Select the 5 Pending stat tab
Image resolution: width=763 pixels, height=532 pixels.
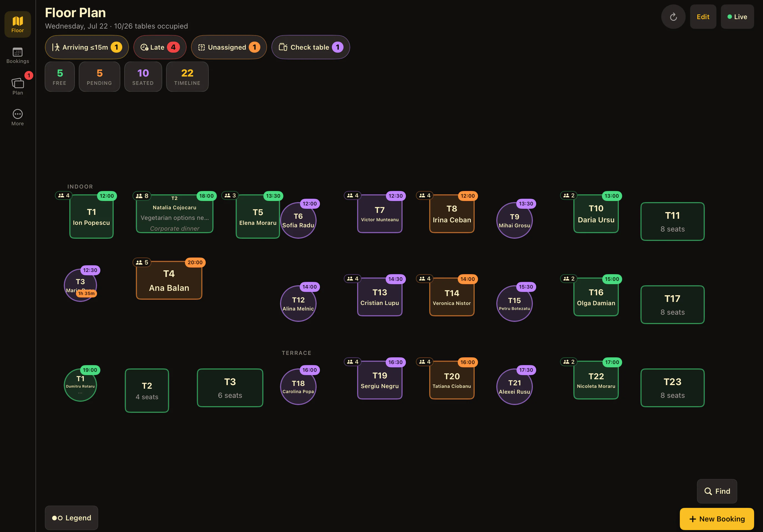coord(99,77)
